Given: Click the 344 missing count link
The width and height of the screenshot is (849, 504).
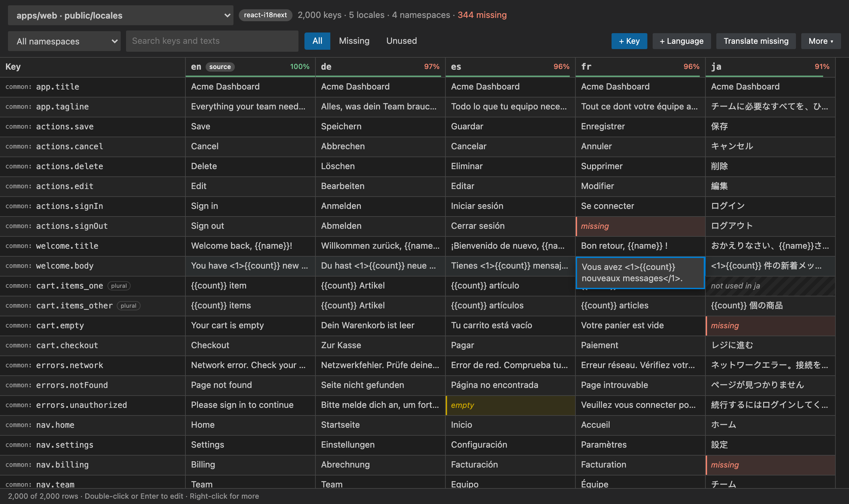Looking at the screenshot, I should [482, 15].
